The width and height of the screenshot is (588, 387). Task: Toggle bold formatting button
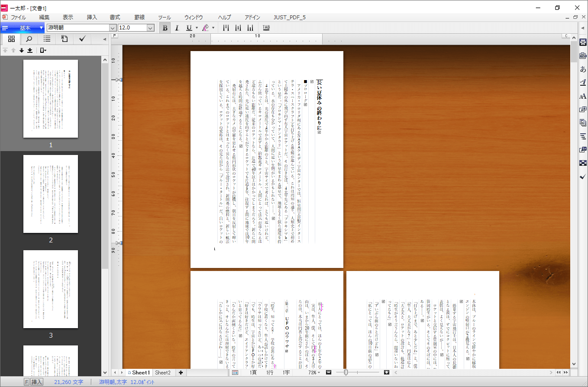click(x=165, y=28)
